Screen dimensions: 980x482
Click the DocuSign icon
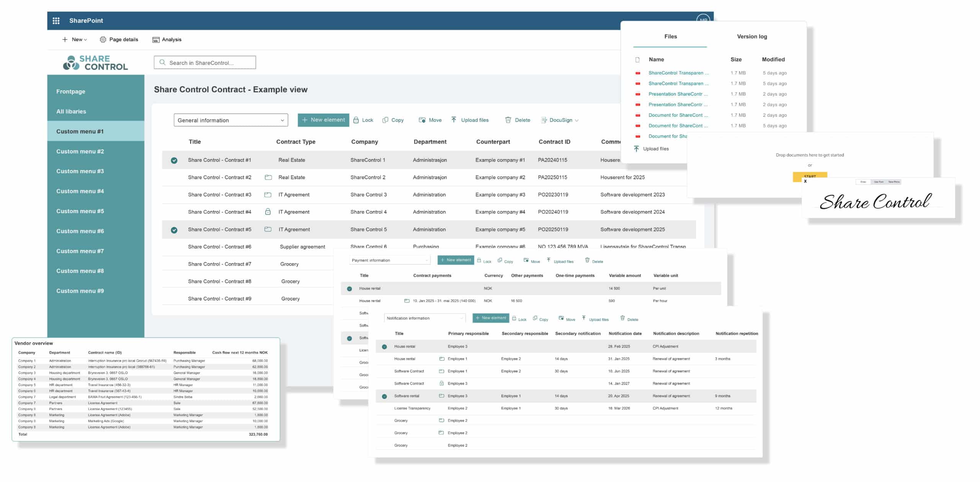pos(544,120)
